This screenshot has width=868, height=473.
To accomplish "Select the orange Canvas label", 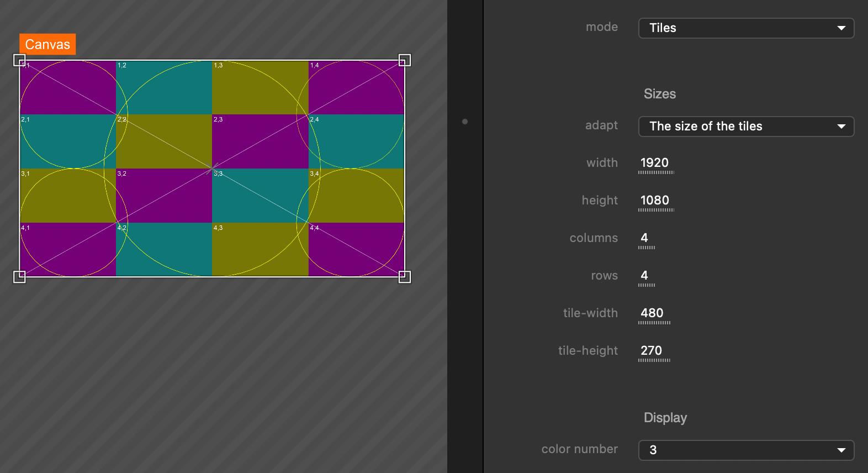I will [x=47, y=44].
